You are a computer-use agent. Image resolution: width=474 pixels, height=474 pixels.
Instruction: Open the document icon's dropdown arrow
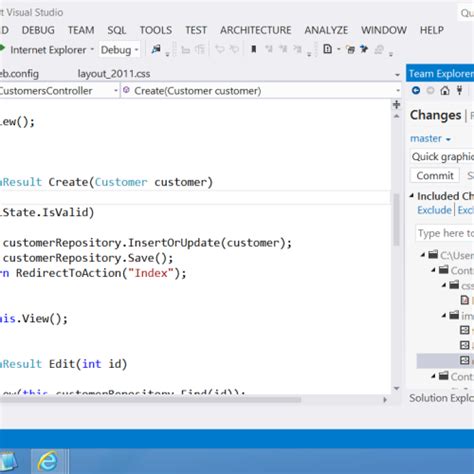click(339, 50)
